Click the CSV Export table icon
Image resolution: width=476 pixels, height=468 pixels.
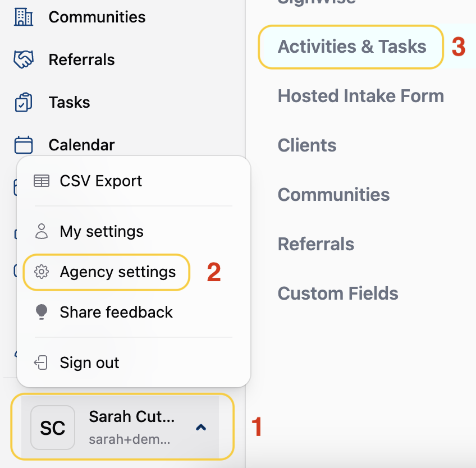(42, 181)
